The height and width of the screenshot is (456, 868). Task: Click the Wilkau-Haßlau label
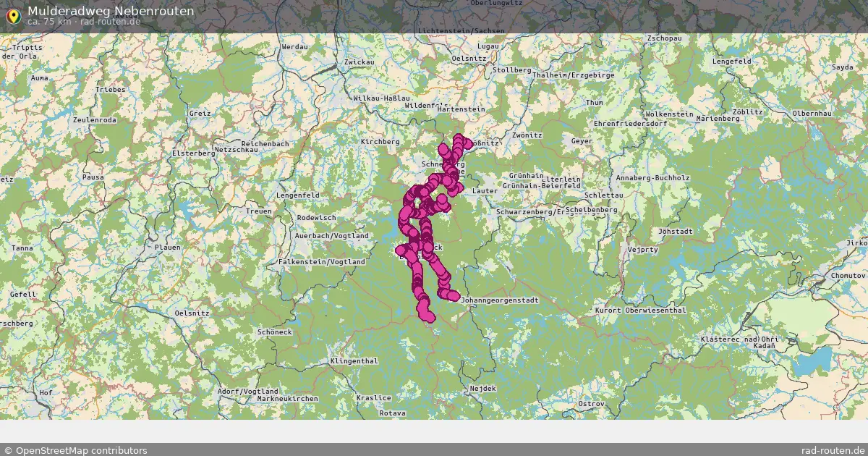[x=382, y=98]
